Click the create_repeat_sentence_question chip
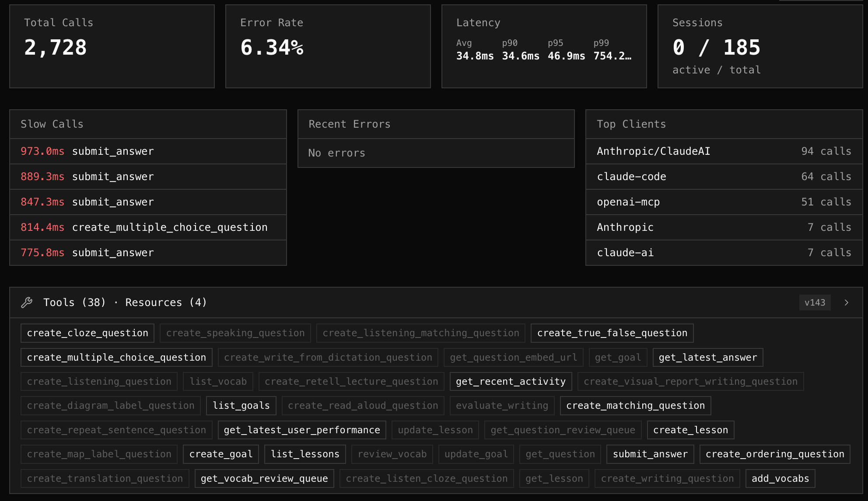Screen dimensions: 868x501 [x=116, y=430]
